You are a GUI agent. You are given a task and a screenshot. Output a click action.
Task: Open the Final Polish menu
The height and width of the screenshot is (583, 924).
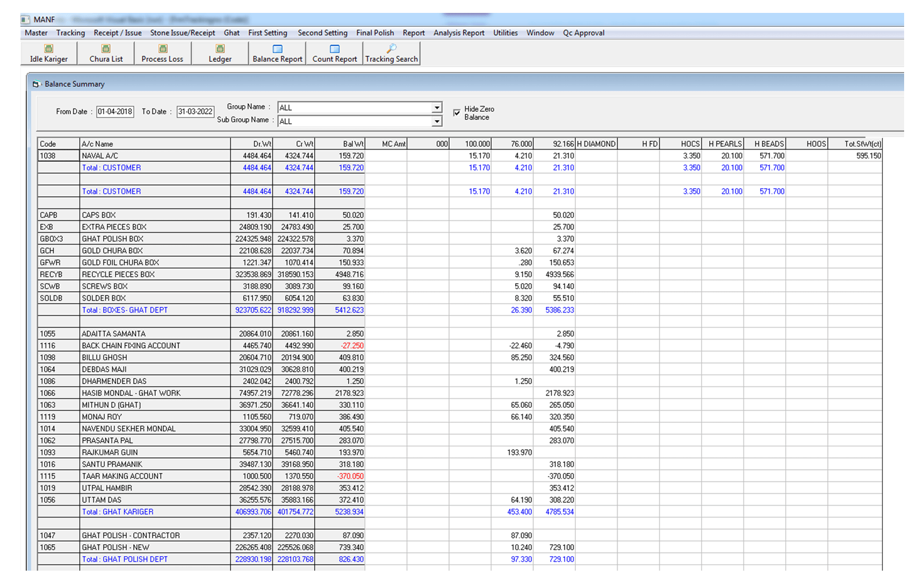[x=375, y=33]
